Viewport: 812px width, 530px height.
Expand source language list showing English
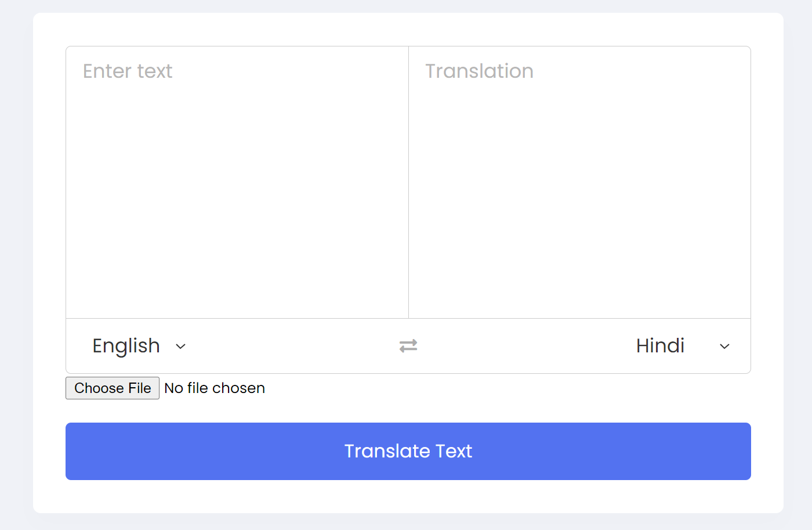click(x=139, y=346)
